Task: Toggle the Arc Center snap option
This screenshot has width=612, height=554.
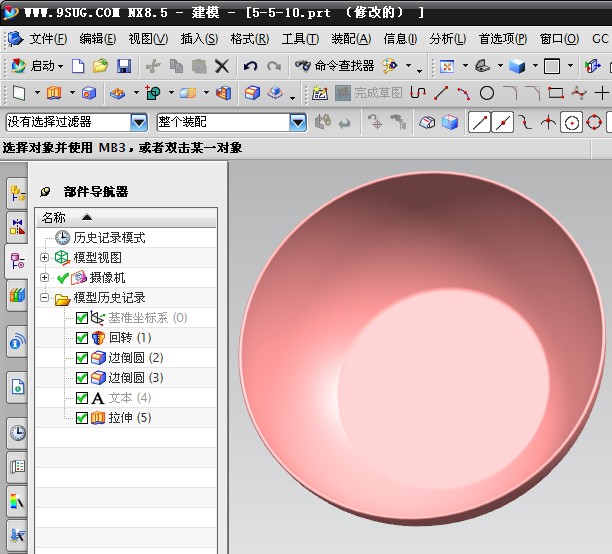Action: [x=571, y=123]
